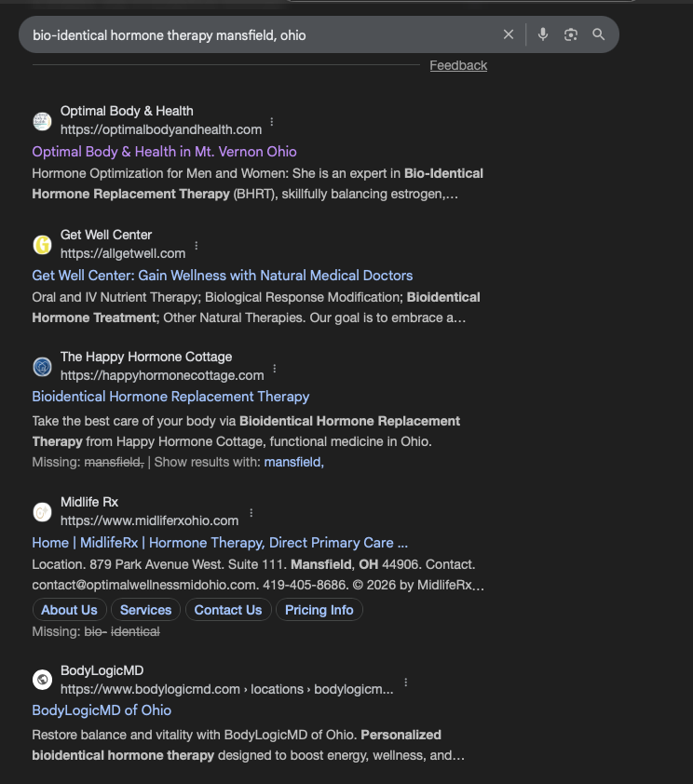Open the three-dot menu for Optimal Body & Health

pyautogui.click(x=271, y=122)
